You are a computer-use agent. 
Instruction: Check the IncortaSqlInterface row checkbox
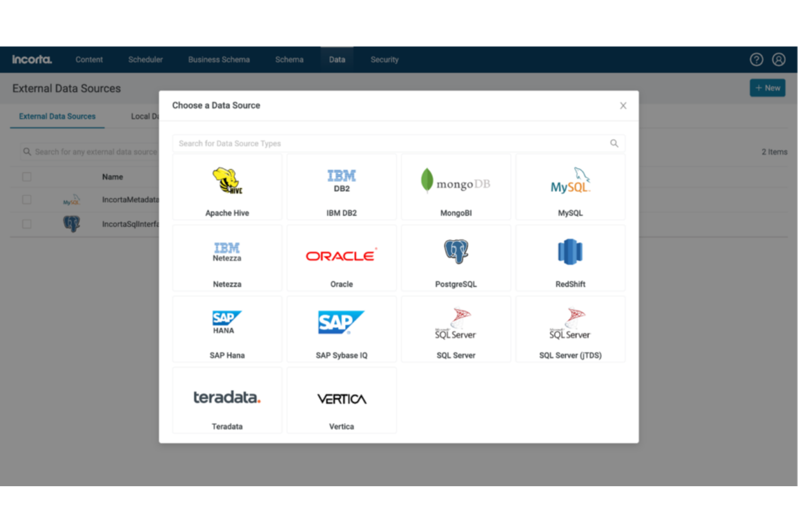tap(26, 224)
